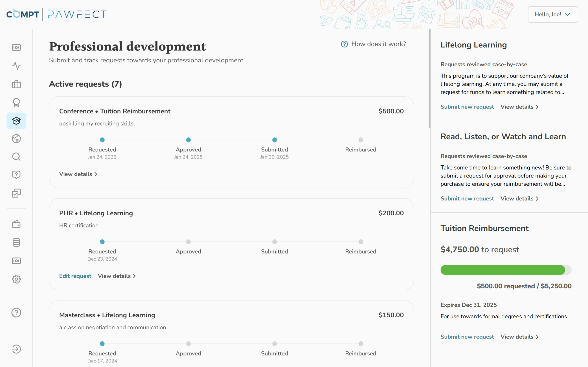Click the globe icon in sidebar
This screenshot has height=367, width=588.
pos(16,139)
